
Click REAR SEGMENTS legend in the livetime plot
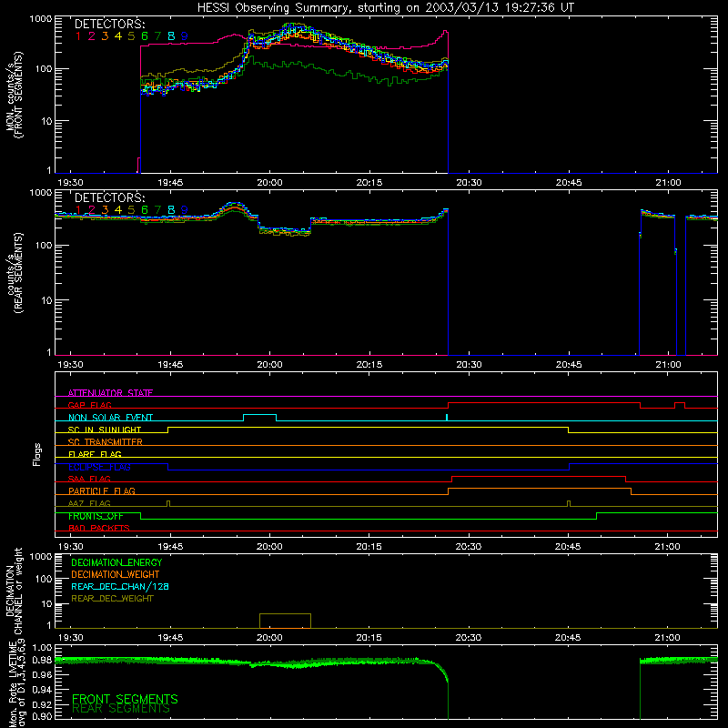[122, 709]
